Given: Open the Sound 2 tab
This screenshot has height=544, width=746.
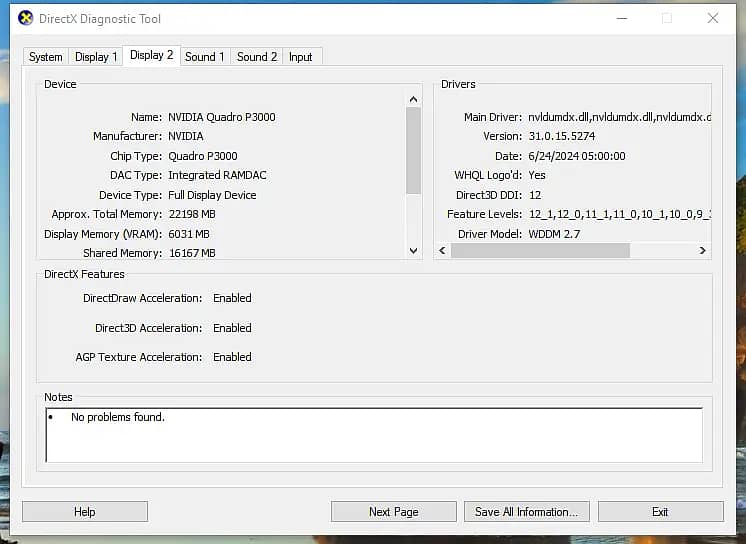Looking at the screenshot, I should (x=257, y=57).
